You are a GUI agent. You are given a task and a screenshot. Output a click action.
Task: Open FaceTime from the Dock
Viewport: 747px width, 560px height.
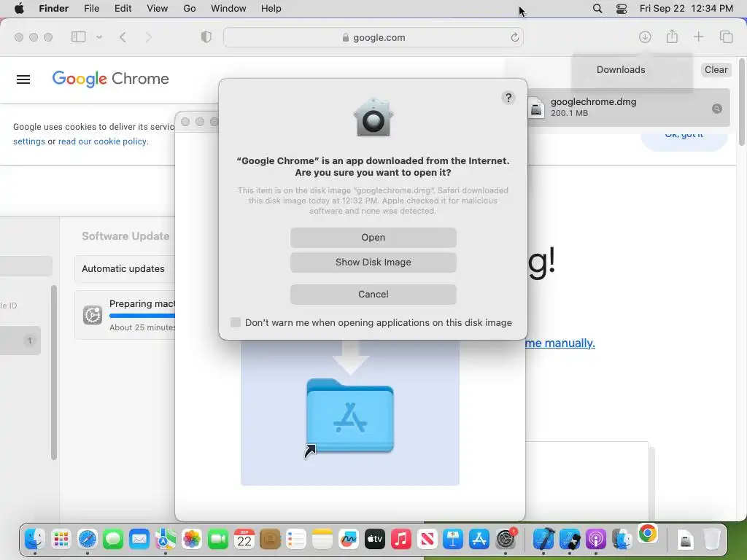tap(217, 539)
